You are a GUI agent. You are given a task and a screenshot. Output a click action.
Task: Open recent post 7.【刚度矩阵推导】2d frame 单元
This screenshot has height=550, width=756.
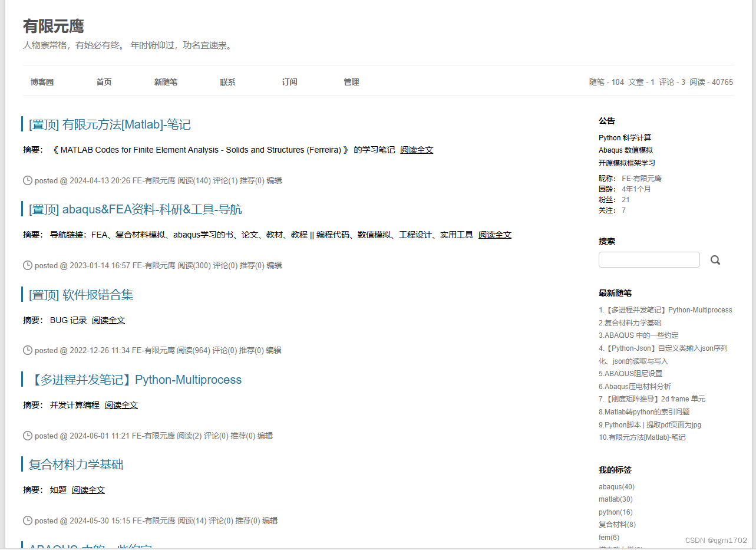(652, 399)
